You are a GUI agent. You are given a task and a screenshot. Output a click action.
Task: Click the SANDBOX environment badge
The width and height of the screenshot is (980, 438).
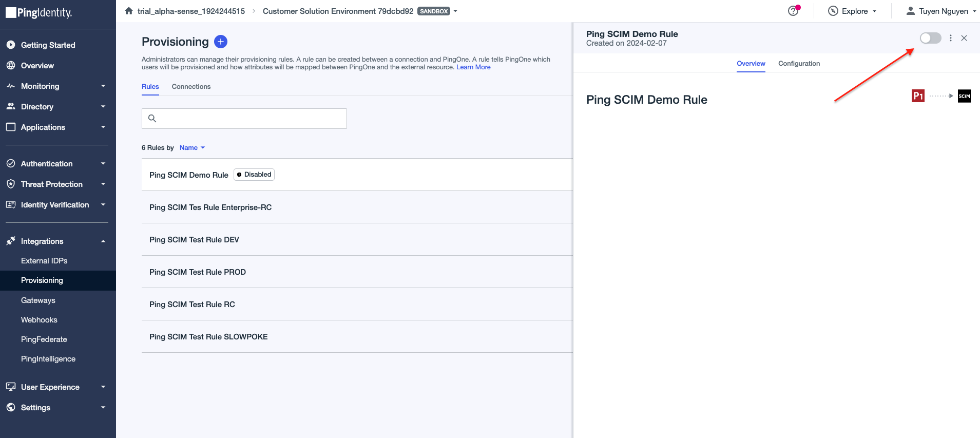[x=434, y=11]
